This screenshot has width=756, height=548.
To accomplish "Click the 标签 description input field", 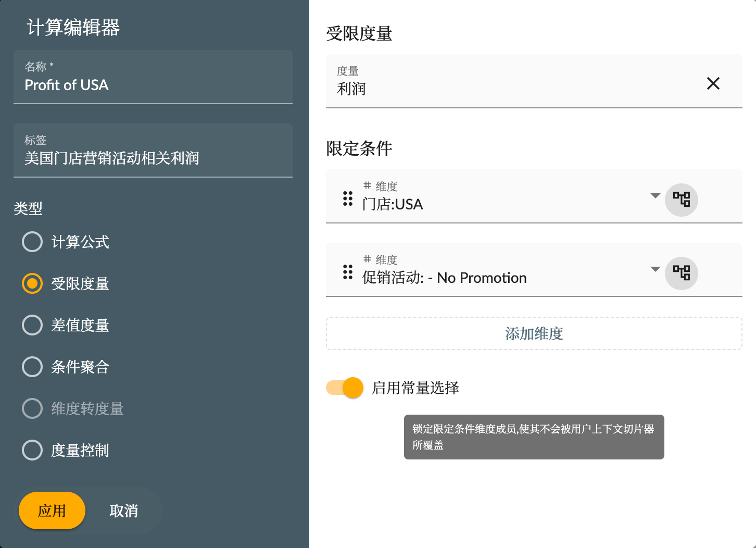I will click(153, 157).
